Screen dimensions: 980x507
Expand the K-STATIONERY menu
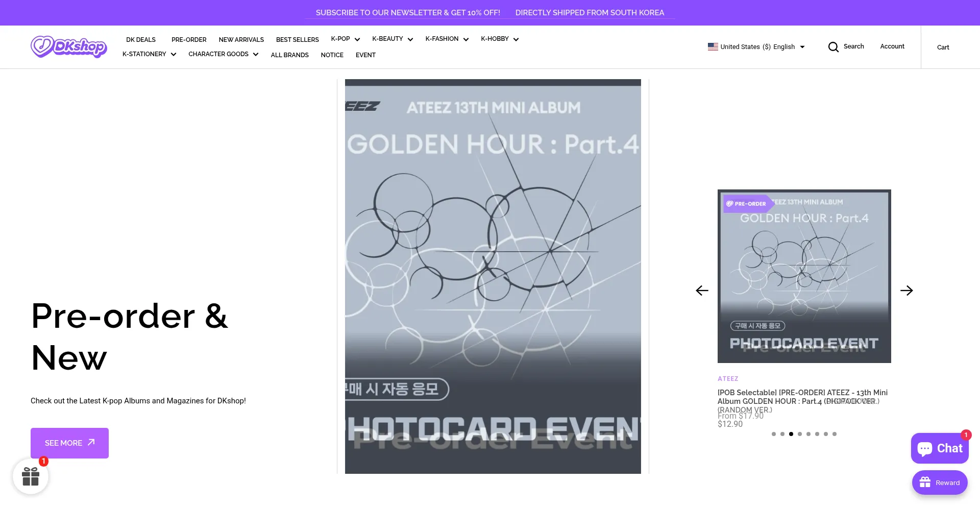[150, 54]
